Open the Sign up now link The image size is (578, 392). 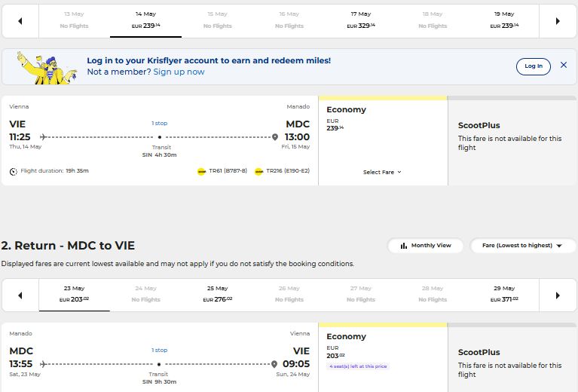click(179, 72)
